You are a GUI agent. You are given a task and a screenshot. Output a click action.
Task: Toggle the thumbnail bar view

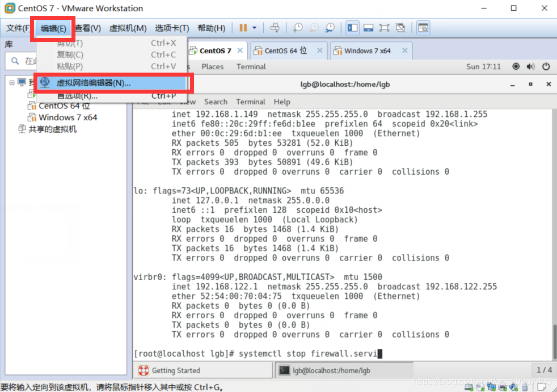[368, 28]
